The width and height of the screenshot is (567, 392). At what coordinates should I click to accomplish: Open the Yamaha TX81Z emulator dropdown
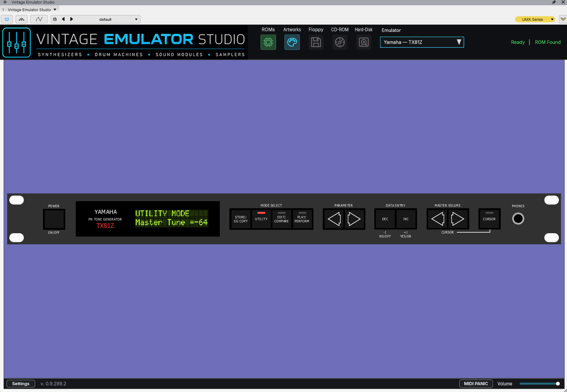(422, 42)
